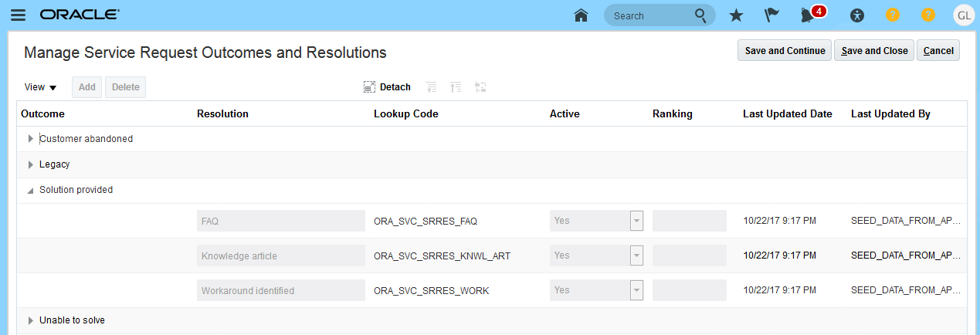Image resolution: width=980 pixels, height=335 pixels.
Task: Click Ranking field for Knowledge article
Action: point(689,255)
